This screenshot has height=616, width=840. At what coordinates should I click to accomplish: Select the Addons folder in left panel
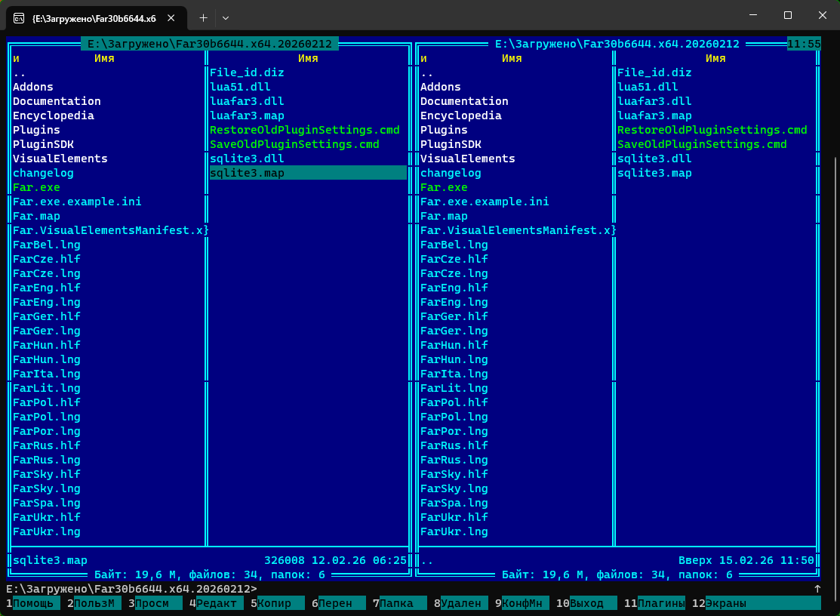tap(33, 87)
